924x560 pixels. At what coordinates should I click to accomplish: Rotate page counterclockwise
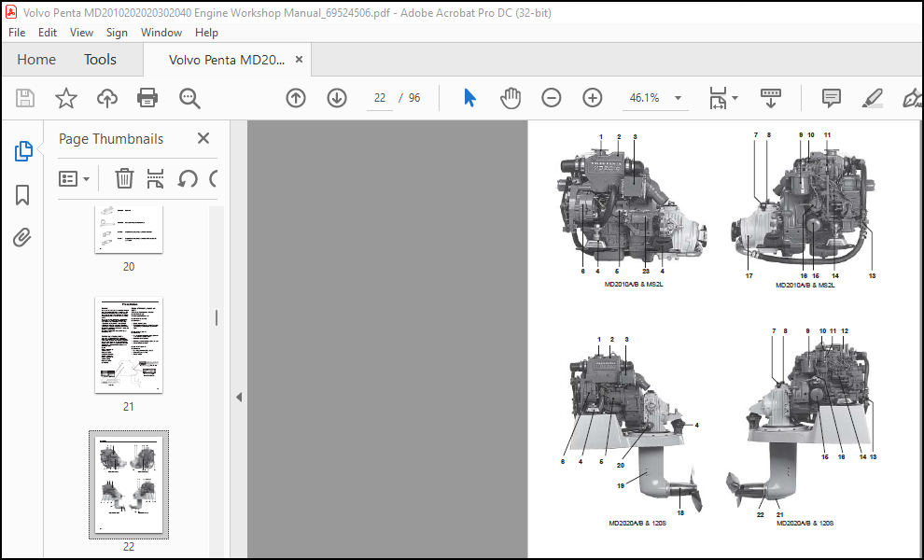188,178
